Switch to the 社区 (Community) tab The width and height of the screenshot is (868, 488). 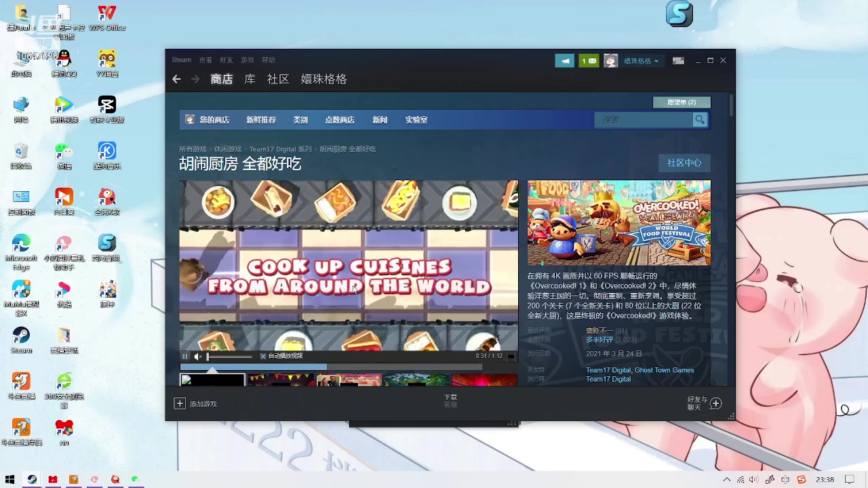click(278, 79)
